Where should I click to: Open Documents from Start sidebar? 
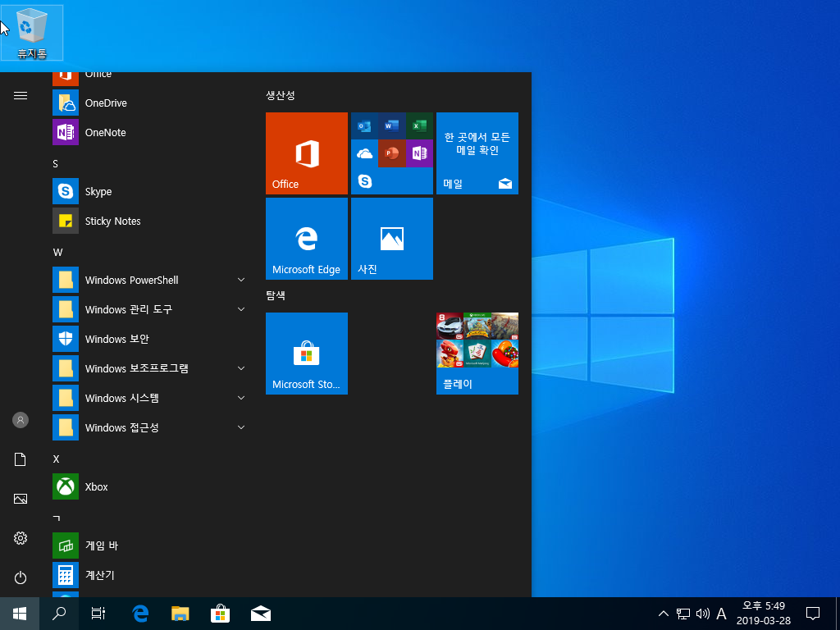pyautogui.click(x=21, y=459)
